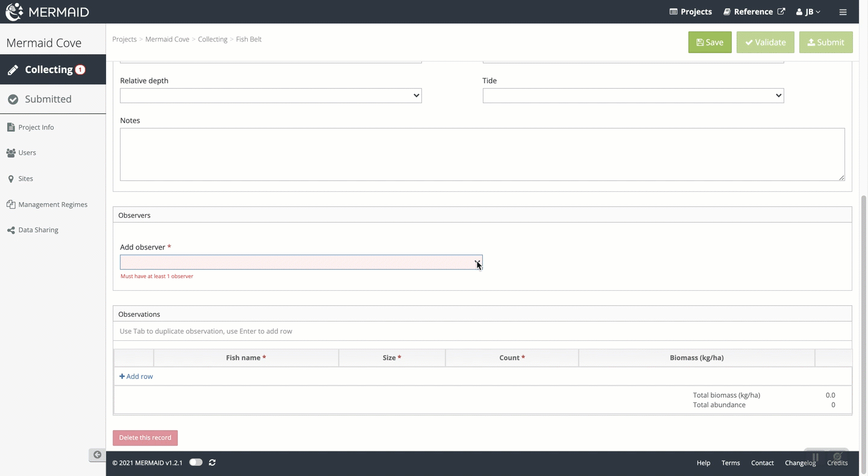This screenshot has width=868, height=476.
Task: Click the sync refresh icon in footer
Action: tap(212, 463)
